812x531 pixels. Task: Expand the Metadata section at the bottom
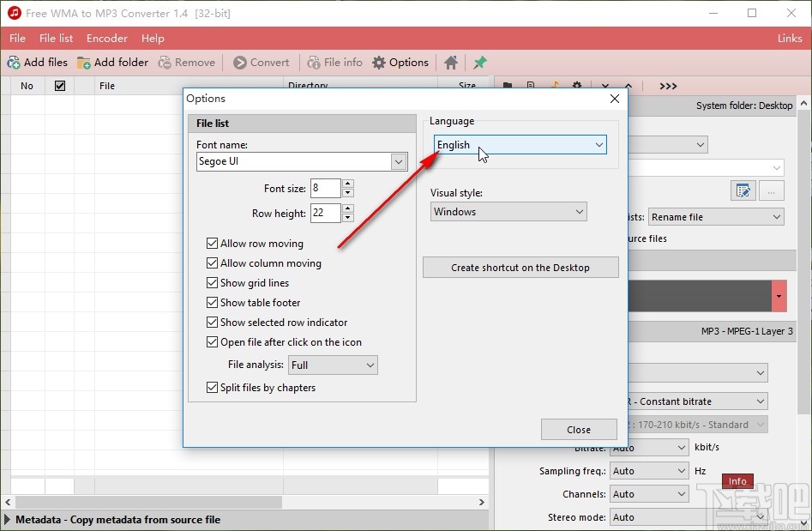coord(10,519)
